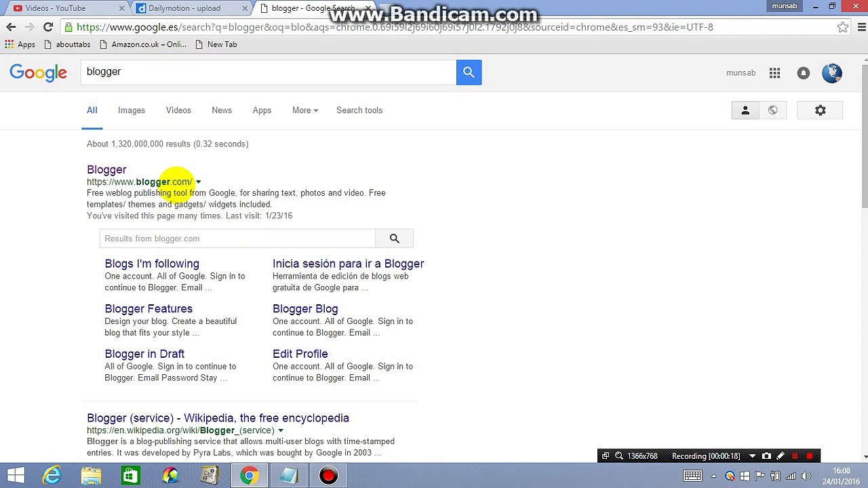
Task: Open the Blogger Features link
Action: [x=149, y=309]
